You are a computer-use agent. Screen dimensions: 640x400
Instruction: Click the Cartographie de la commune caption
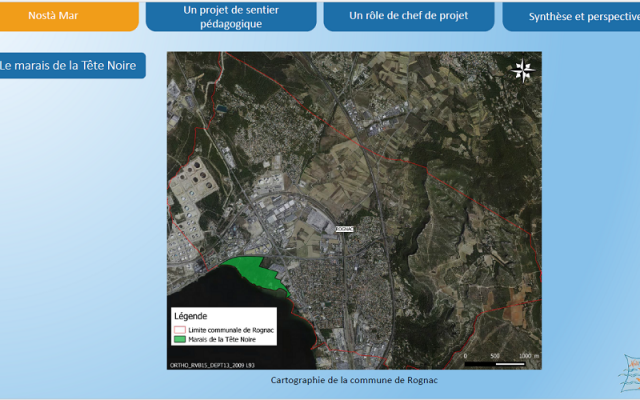pos(354,381)
